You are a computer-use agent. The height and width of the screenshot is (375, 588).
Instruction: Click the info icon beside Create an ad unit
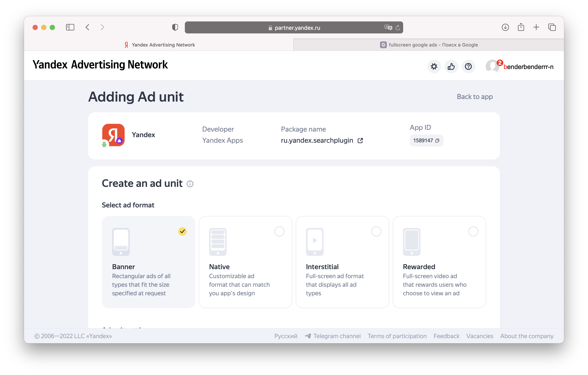click(190, 184)
